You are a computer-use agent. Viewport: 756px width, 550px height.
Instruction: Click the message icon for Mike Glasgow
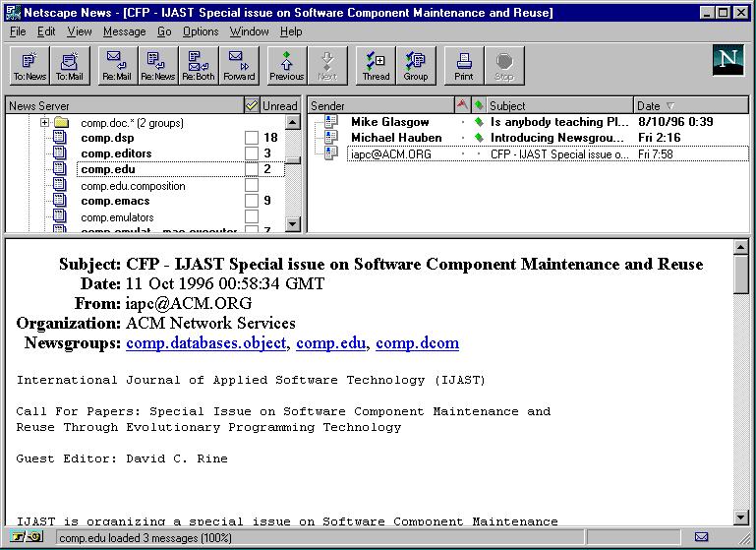pyautogui.click(x=331, y=122)
